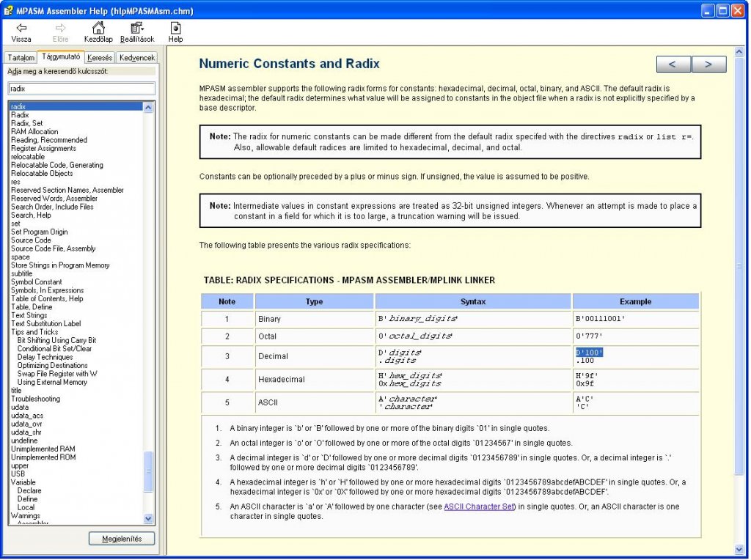
Task: Select 'Using External Memory' entry
Action: coord(52,383)
